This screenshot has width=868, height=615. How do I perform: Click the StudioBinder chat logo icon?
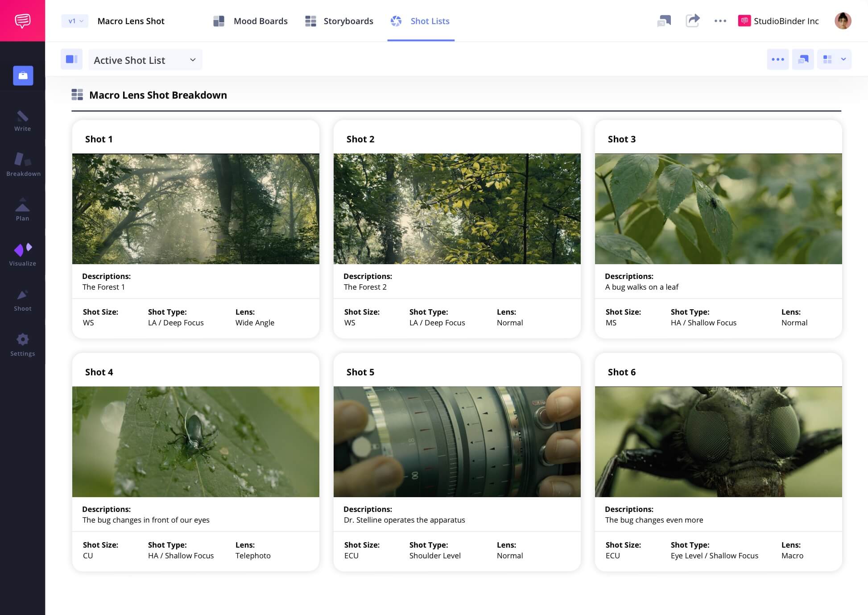22,21
